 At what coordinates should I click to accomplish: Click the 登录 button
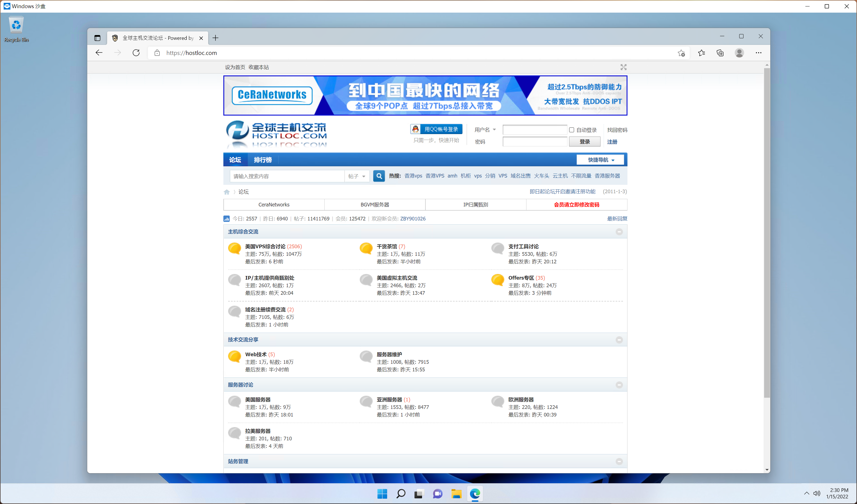coord(584,142)
